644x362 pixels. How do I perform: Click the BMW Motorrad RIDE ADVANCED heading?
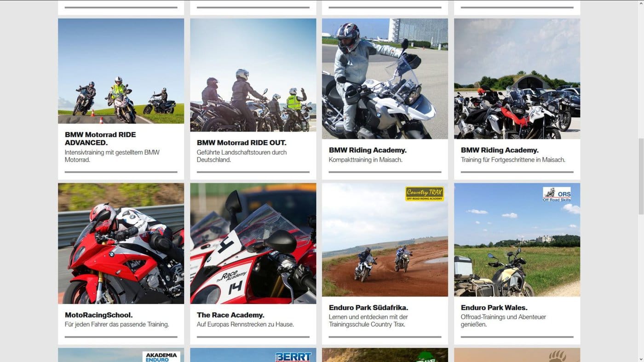click(100, 138)
